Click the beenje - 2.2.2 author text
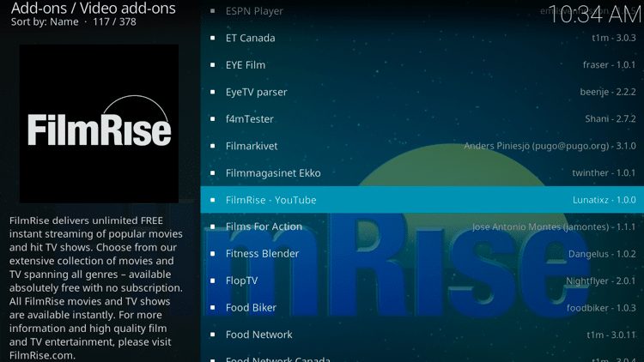 pyautogui.click(x=608, y=92)
